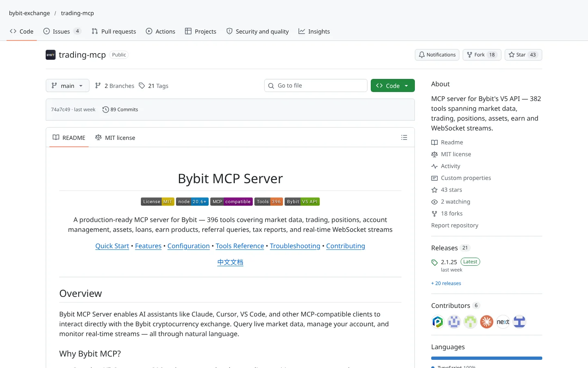Click the MCP compatible badge

tap(232, 202)
